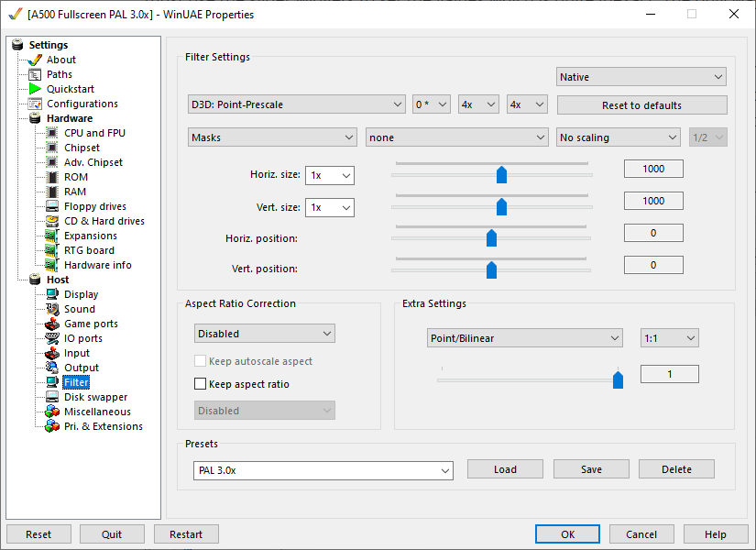Click the Pri. & Extensions cubes icon
The height and width of the screenshot is (550, 756).
[x=52, y=426]
